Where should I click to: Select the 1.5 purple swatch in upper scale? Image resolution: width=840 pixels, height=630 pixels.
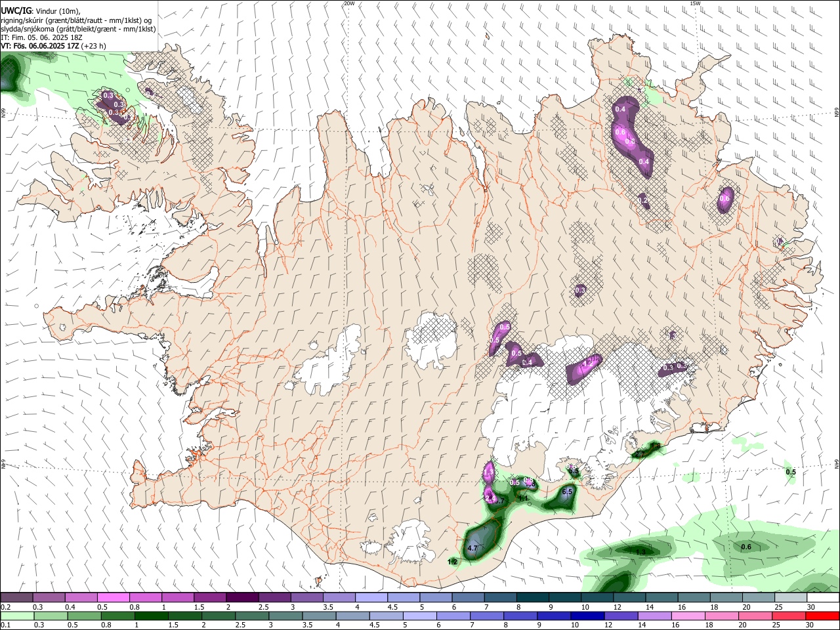[209, 598]
